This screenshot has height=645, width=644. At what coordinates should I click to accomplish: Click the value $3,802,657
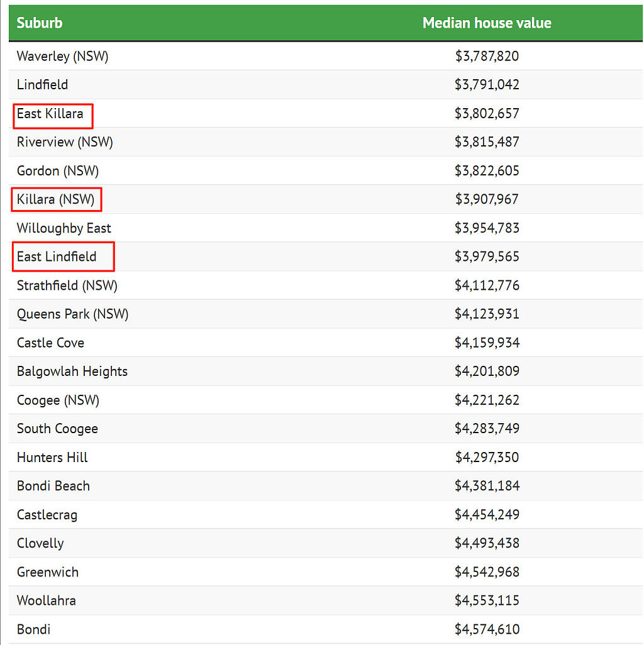(x=487, y=114)
